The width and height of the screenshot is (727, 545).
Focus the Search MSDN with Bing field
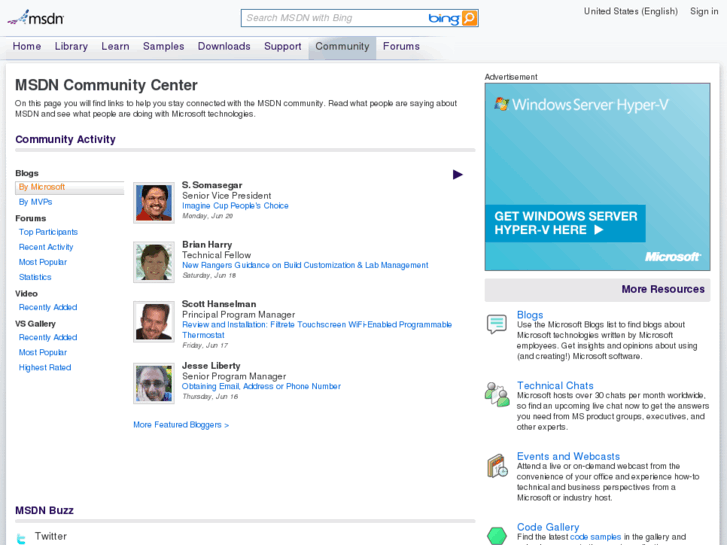[x=335, y=18]
